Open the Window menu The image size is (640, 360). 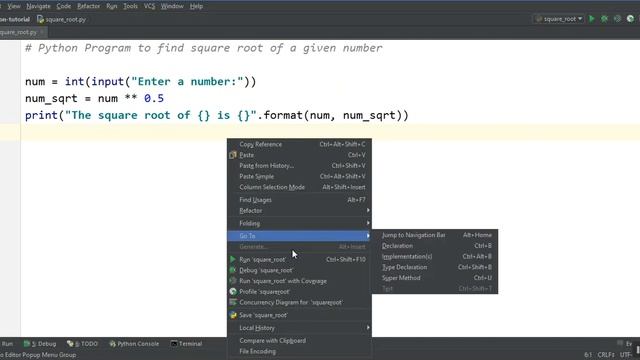point(172,6)
